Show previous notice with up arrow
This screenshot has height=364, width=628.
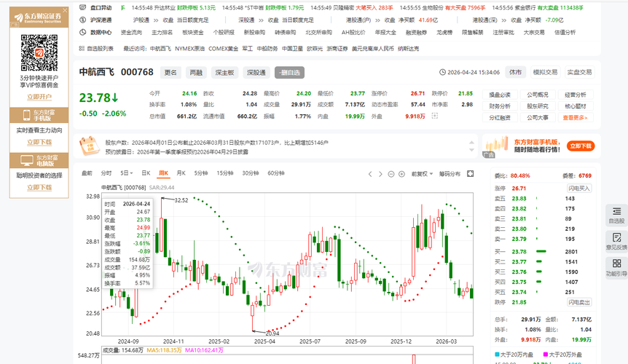point(471,143)
